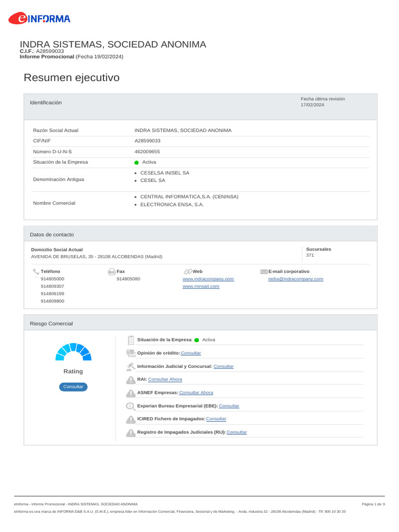This screenshot has height=532, width=399.
Task: Click the credit opinion icon
Action: (x=130, y=353)
